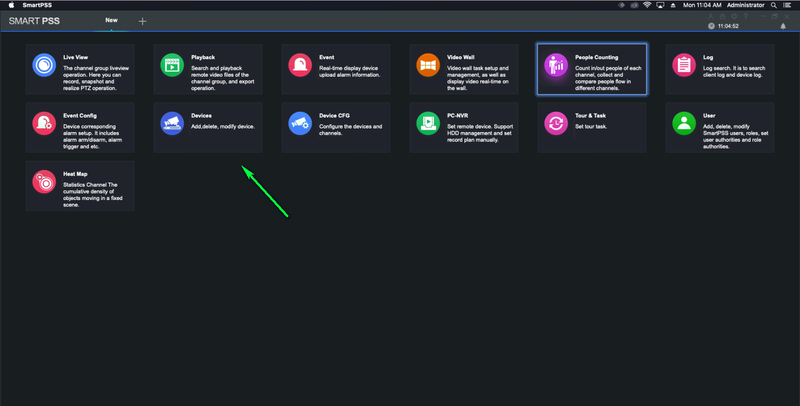Open the Playback clapperboard icon
This screenshot has height=406, width=800.
click(172, 65)
